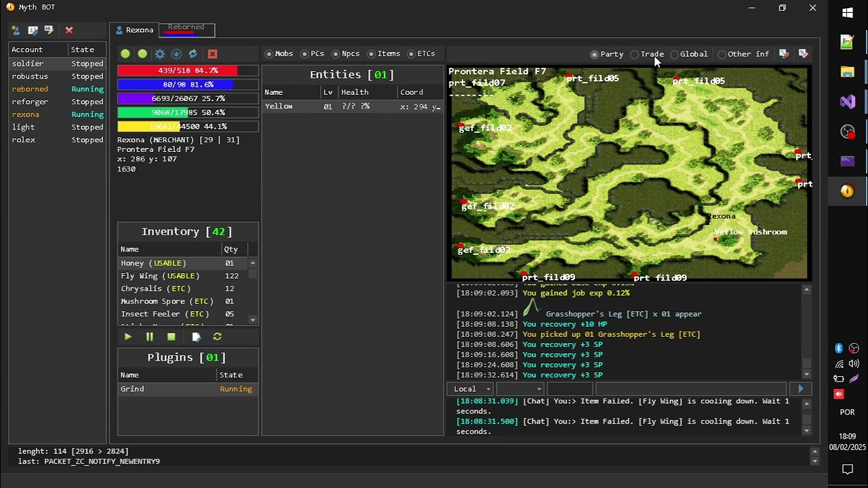This screenshot has height=488, width=868.
Task: Click the Bluetooth tray icon
Action: pyautogui.click(x=839, y=348)
